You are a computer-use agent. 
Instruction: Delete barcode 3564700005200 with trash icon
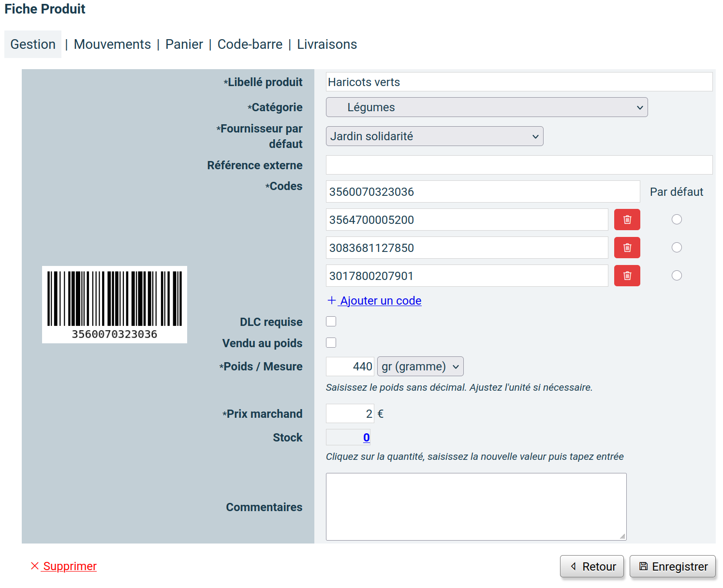point(627,220)
